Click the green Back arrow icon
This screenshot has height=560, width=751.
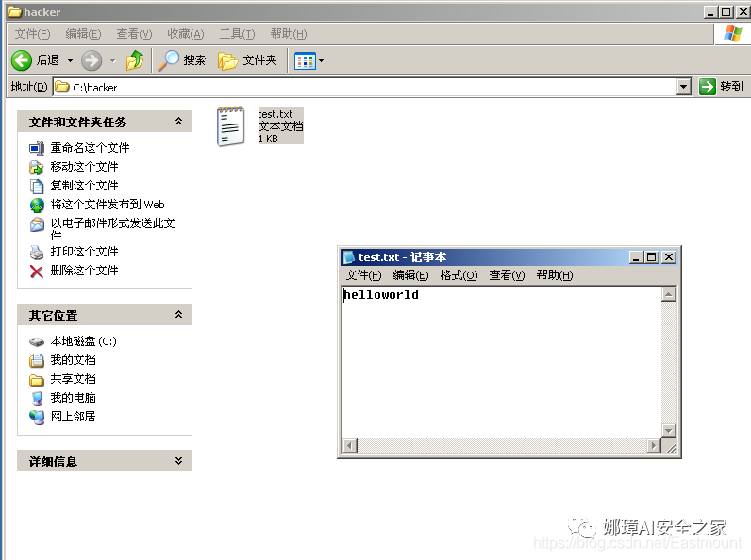tap(22, 60)
